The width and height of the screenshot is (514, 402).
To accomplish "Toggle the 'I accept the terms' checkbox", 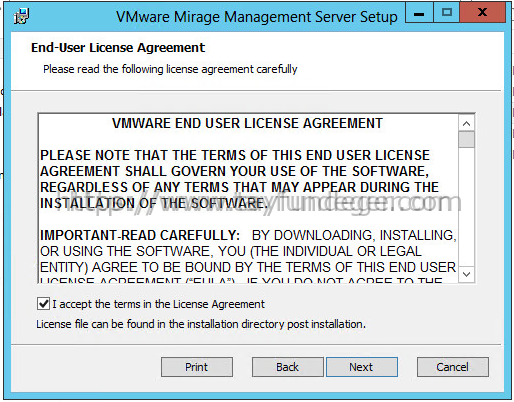I will click(44, 304).
